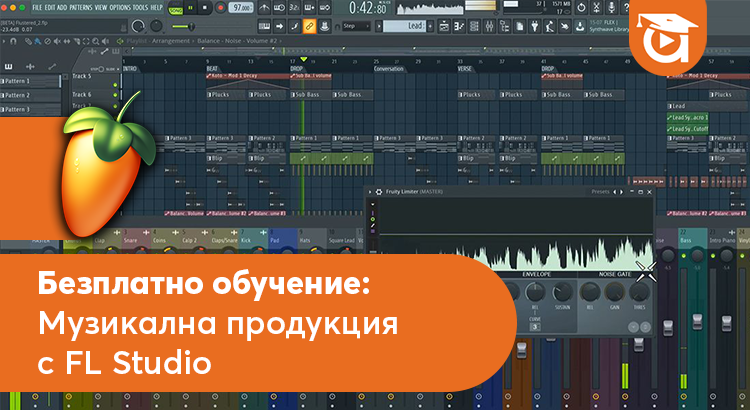Open the Lead pattern selector
This screenshot has height=410, width=750.
[405, 26]
